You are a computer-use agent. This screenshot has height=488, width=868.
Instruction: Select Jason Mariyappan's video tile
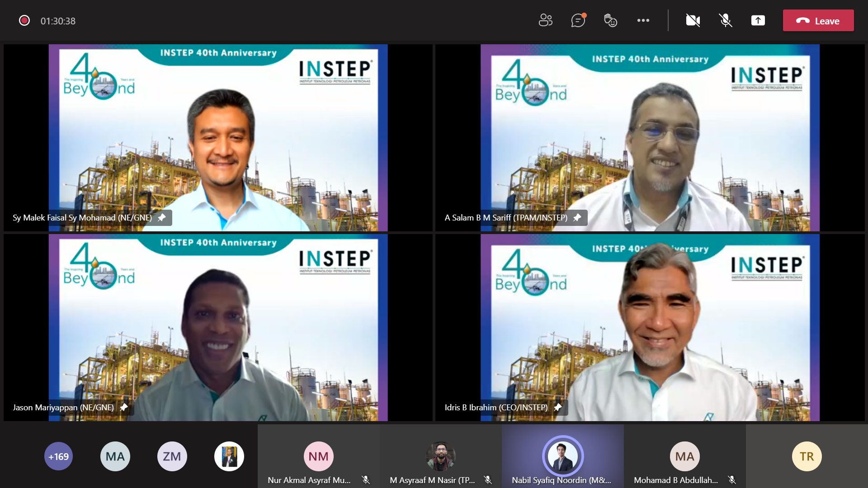(218, 328)
